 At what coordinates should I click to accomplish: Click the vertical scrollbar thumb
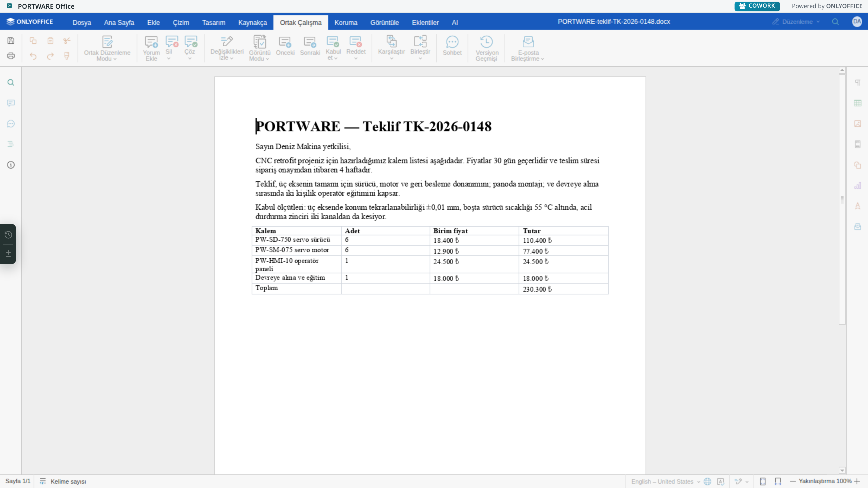pyautogui.click(x=842, y=199)
